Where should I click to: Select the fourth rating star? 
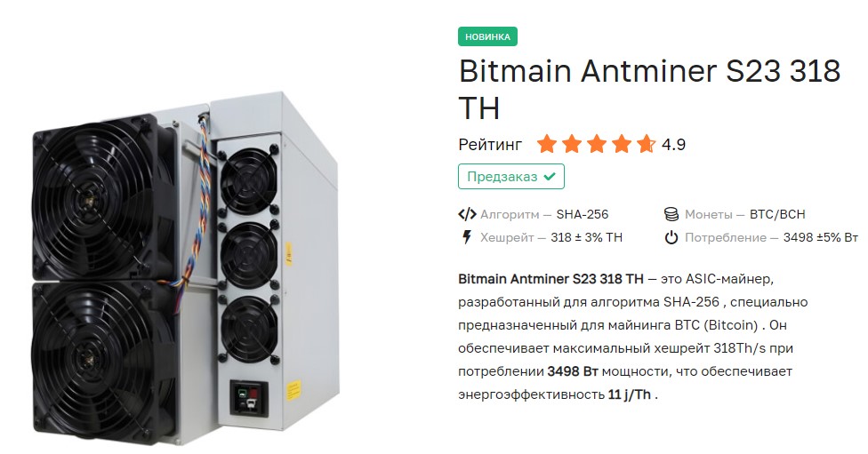[x=621, y=144]
